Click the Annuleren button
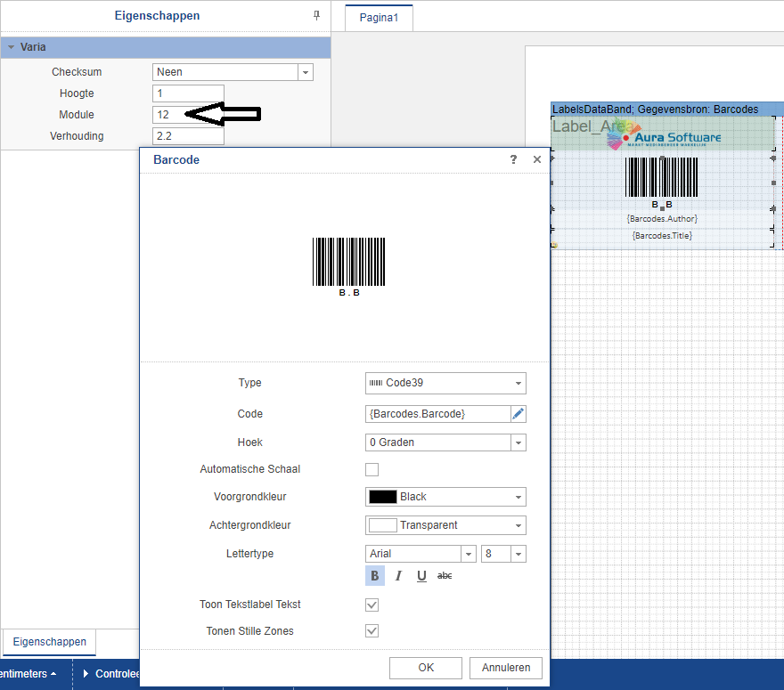The image size is (784, 690). click(x=506, y=668)
